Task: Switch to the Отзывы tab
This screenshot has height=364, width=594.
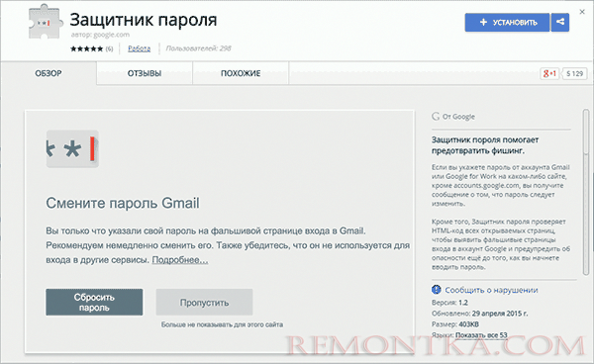Action: [145, 73]
